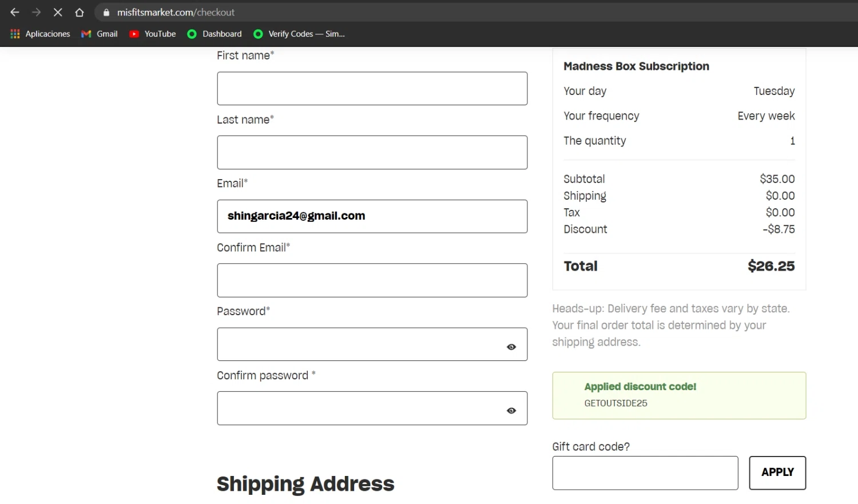Open the Dashboard bookmark
858x504 pixels.
coord(214,34)
